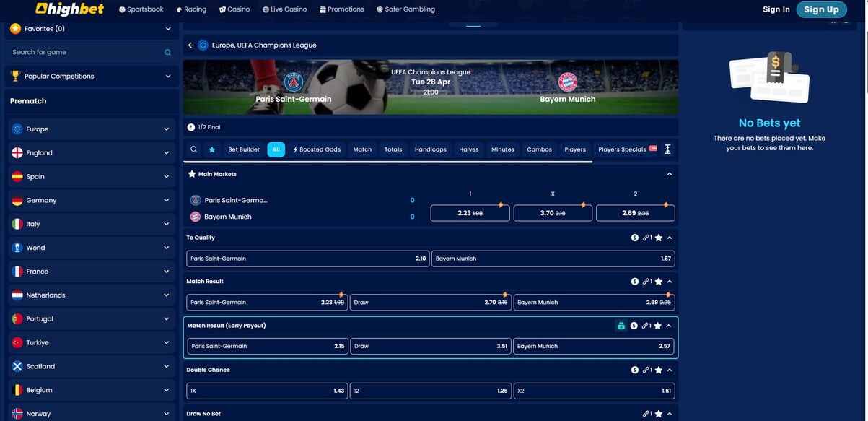Select the Handicaps markets tab
The image size is (868, 421).
(431, 149)
